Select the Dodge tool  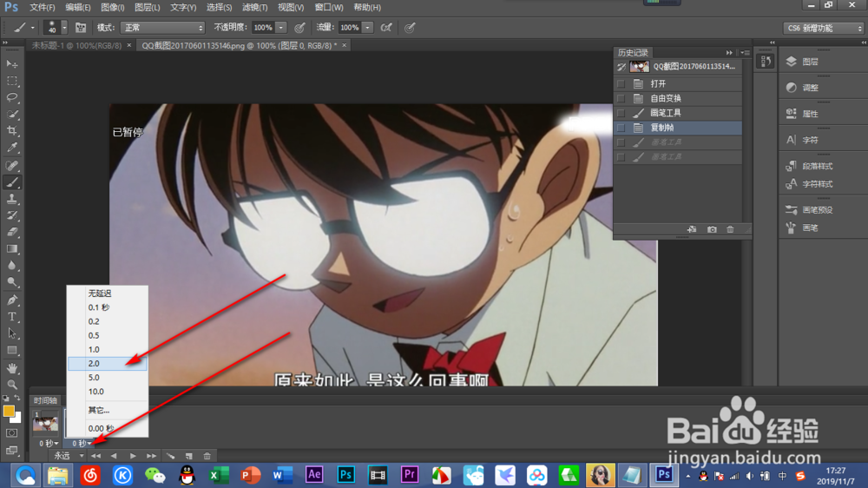point(12,282)
